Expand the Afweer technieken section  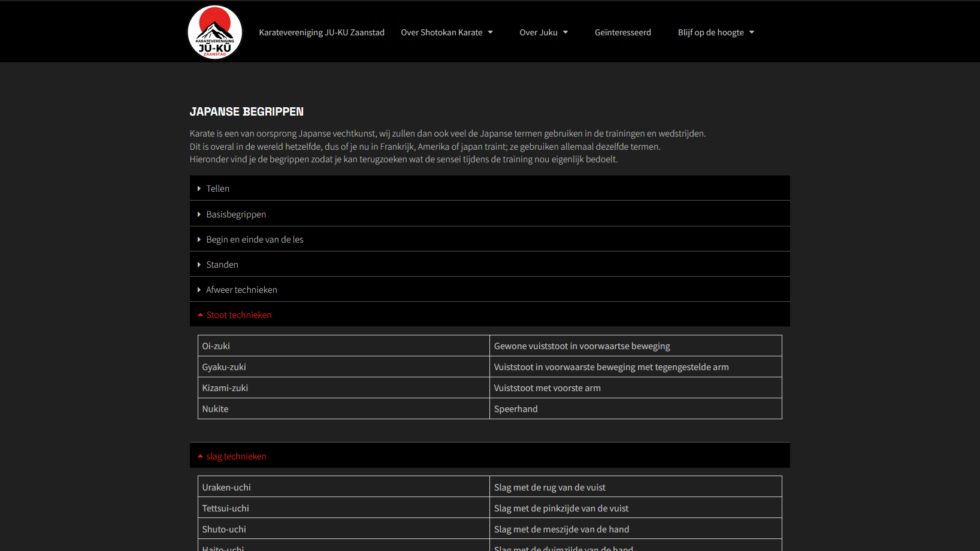[241, 290]
